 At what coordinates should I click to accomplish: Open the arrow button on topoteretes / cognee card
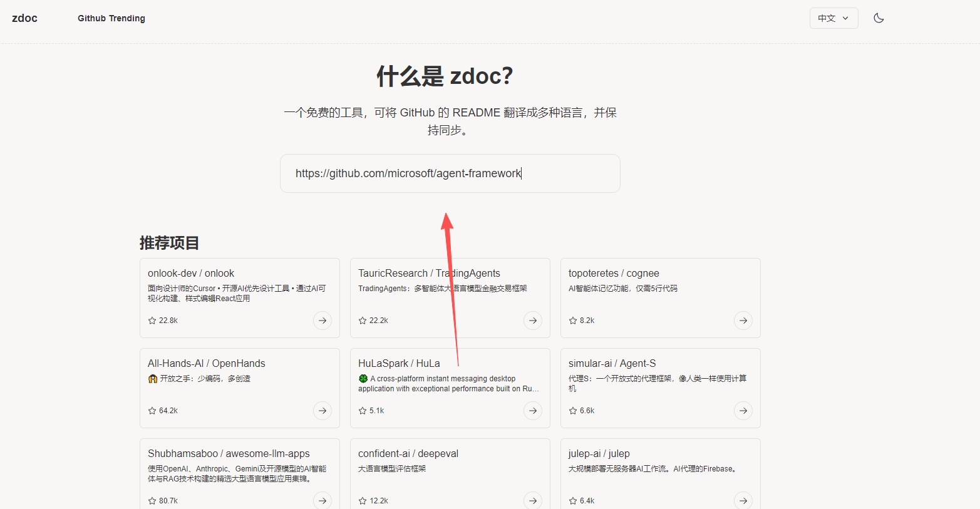tap(743, 321)
